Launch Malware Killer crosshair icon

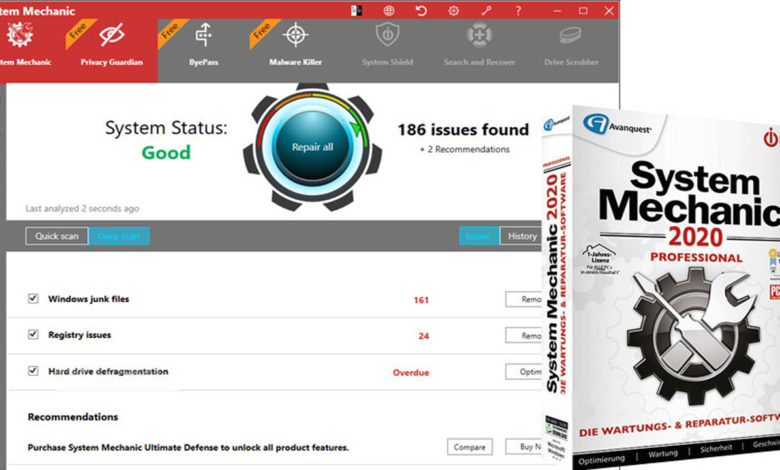(295, 35)
